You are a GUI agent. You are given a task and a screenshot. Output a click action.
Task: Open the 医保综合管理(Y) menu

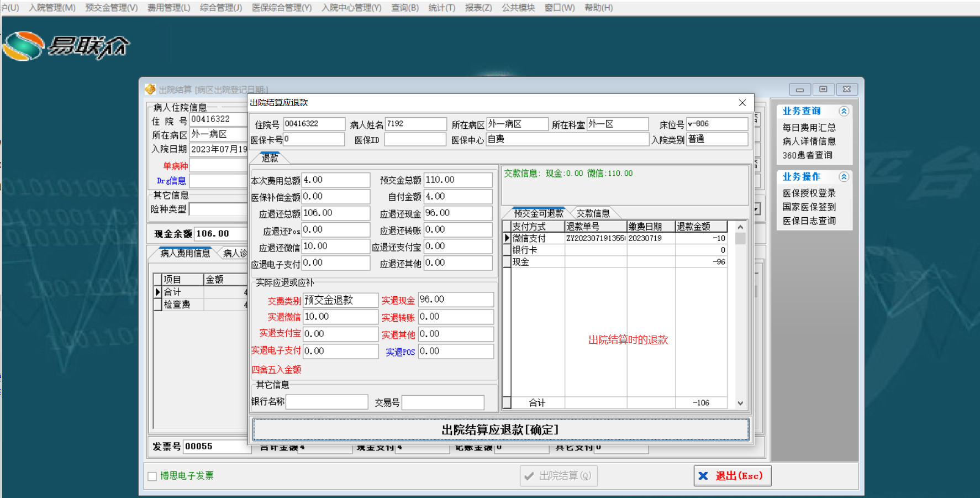pyautogui.click(x=282, y=8)
